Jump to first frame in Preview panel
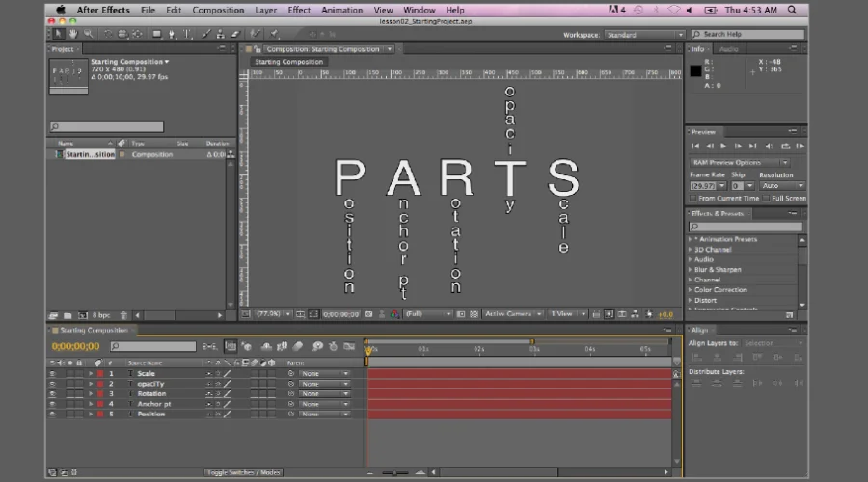868x482 pixels. point(695,147)
